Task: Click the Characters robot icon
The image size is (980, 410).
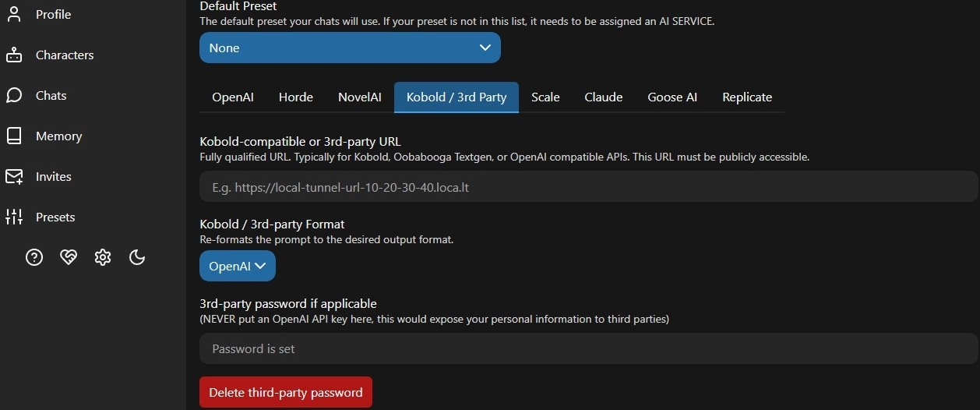Action: [x=14, y=55]
